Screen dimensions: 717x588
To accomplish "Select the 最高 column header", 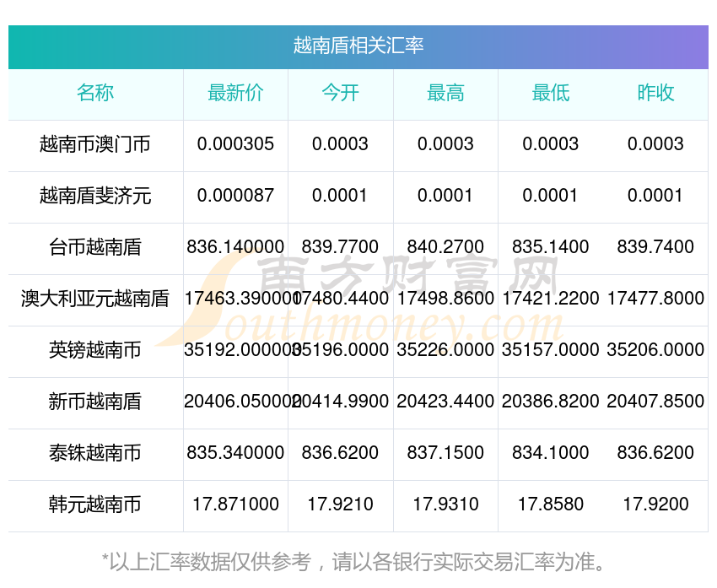I will click(445, 93).
